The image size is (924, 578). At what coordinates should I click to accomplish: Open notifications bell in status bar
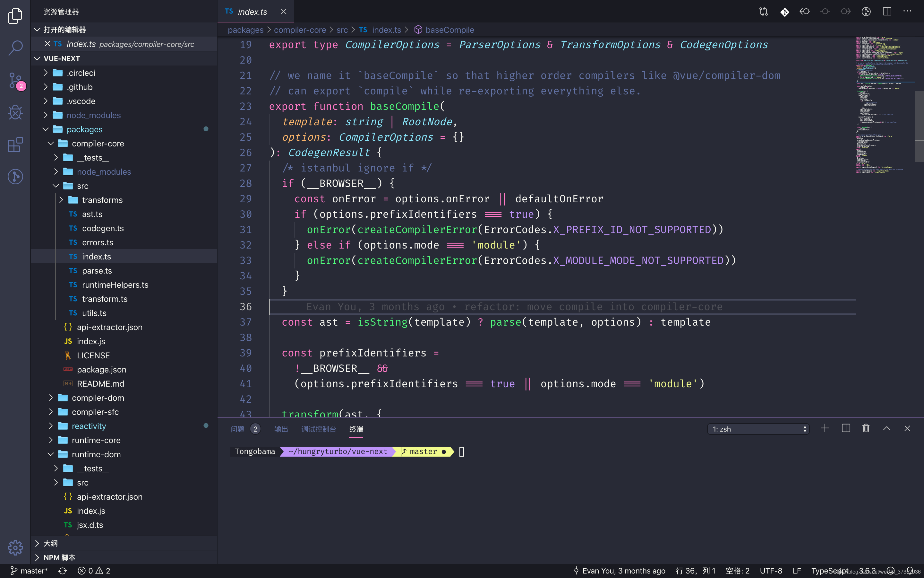click(910, 571)
